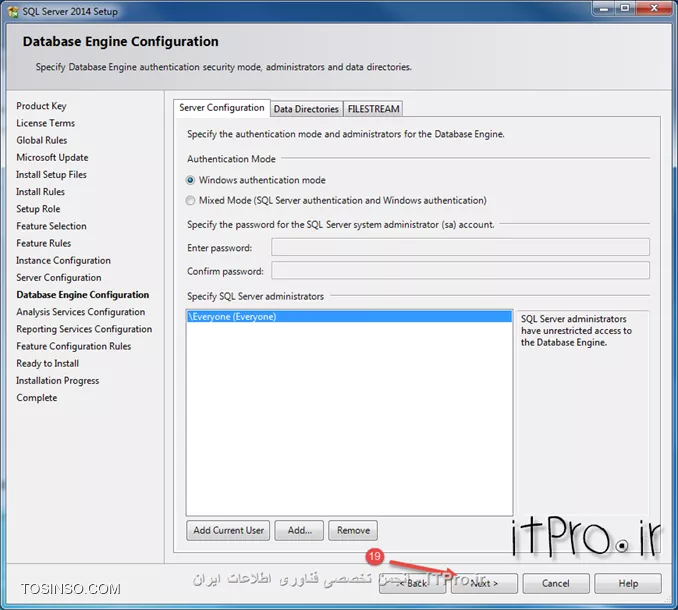Click the Install Rules step
This screenshot has height=610, width=678.
(40, 192)
